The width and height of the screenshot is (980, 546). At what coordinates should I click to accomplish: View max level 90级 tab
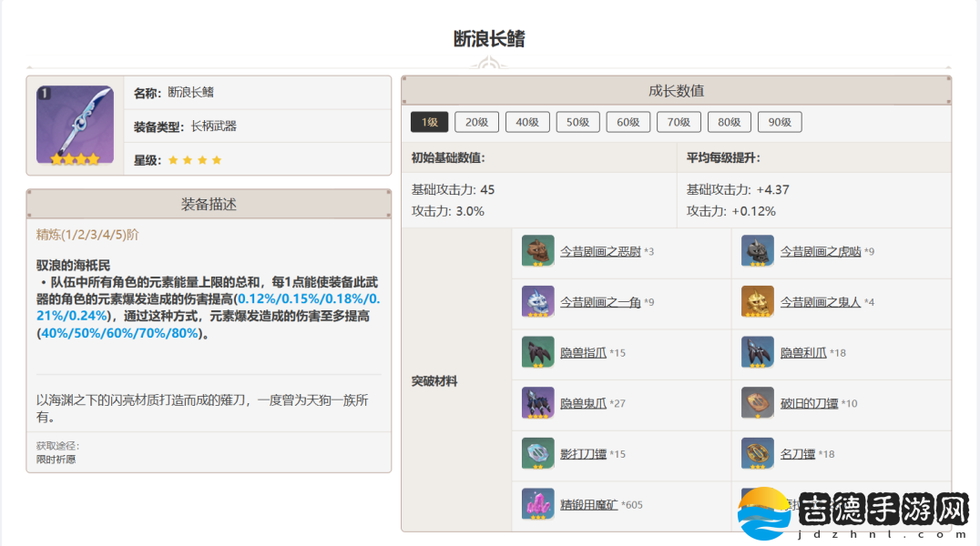(x=779, y=122)
